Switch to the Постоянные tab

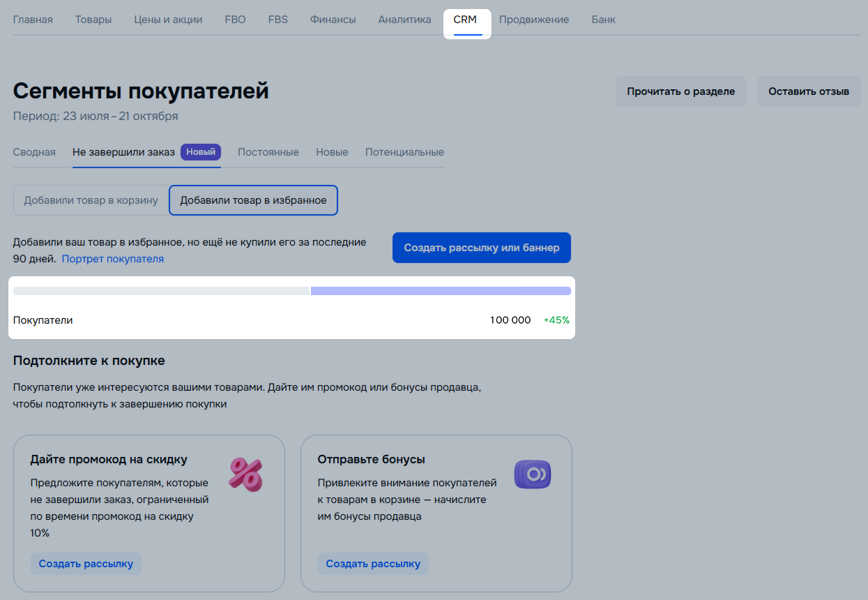pyautogui.click(x=268, y=152)
